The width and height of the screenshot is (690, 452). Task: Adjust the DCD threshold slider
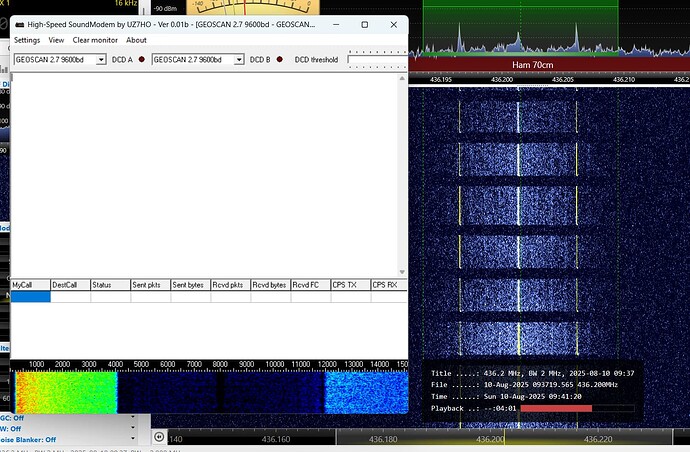(x=377, y=60)
